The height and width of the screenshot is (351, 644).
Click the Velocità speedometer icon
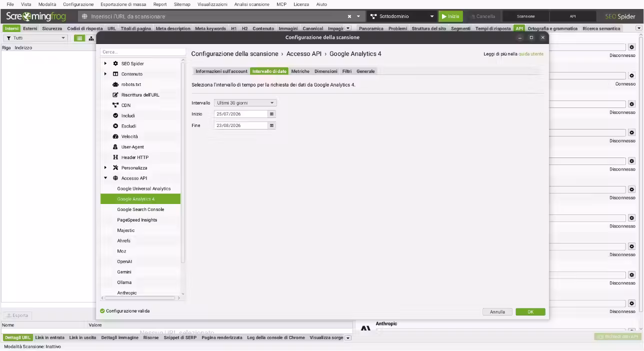coord(115,136)
